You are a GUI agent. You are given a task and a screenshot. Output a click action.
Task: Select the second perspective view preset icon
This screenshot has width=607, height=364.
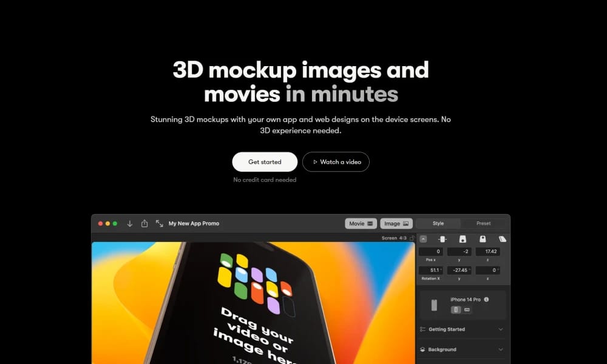point(463,239)
